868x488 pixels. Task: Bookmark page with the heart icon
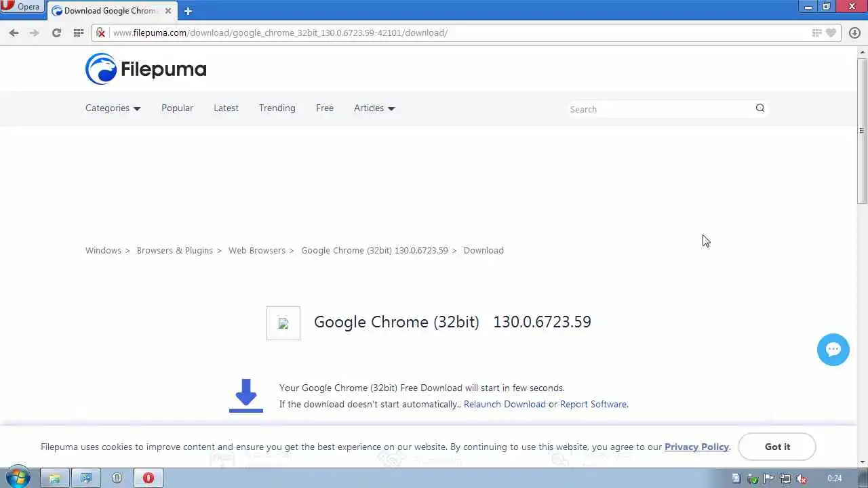pos(831,33)
